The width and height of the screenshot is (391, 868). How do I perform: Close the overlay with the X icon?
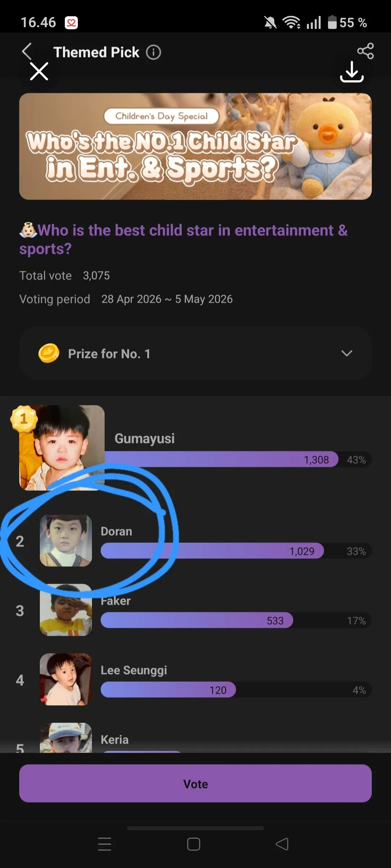[x=39, y=71]
